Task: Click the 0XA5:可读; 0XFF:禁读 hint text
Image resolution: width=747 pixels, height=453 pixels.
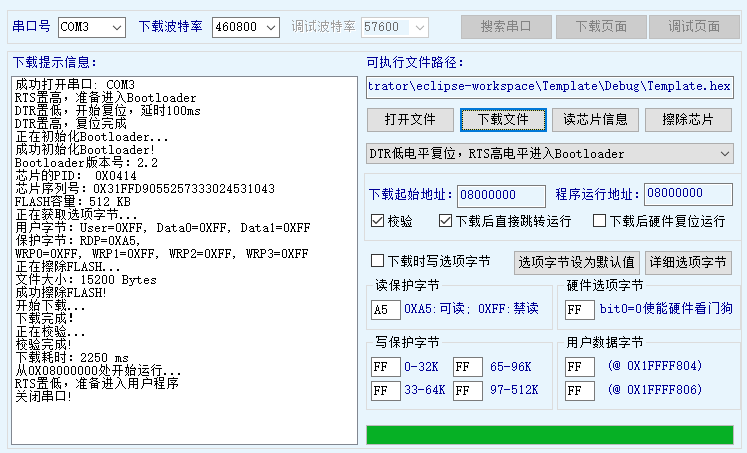Action: click(471, 309)
